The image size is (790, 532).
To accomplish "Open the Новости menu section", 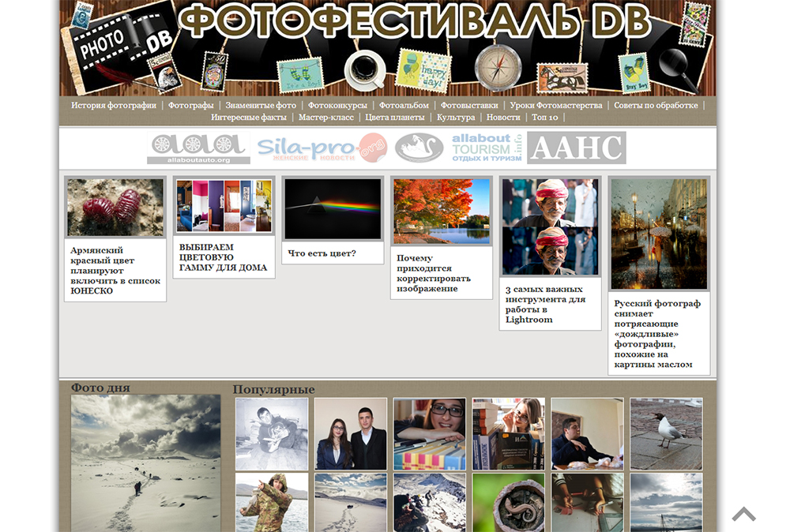I will pyautogui.click(x=503, y=118).
